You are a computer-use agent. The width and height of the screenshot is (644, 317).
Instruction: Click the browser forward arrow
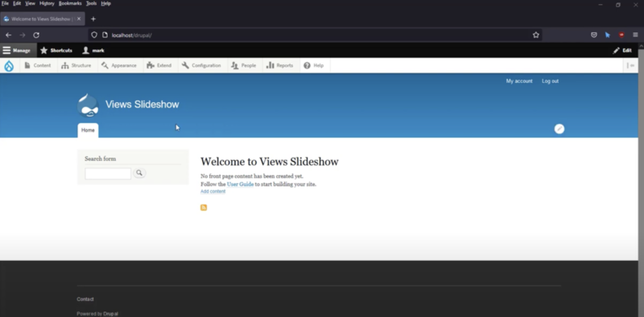tap(23, 35)
